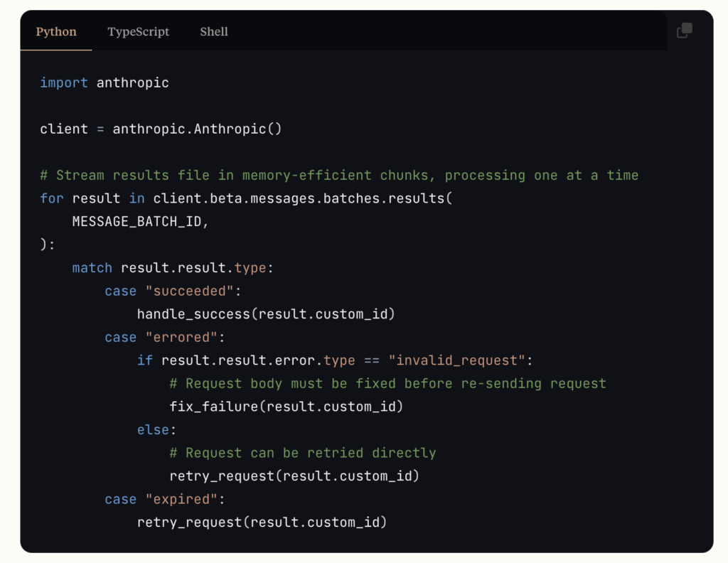Select the Python tab
This screenshot has width=728, height=563.
56,31
